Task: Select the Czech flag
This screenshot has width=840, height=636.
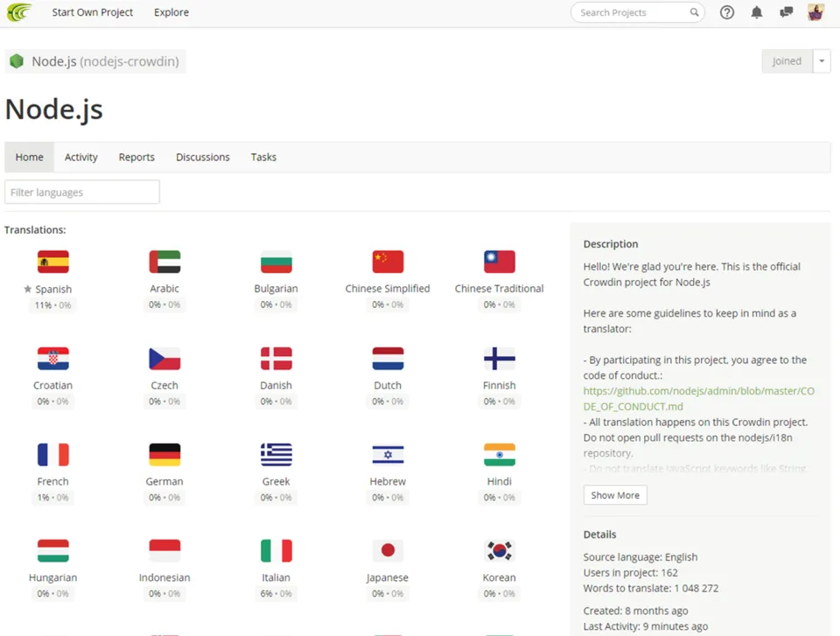Action: [x=164, y=359]
